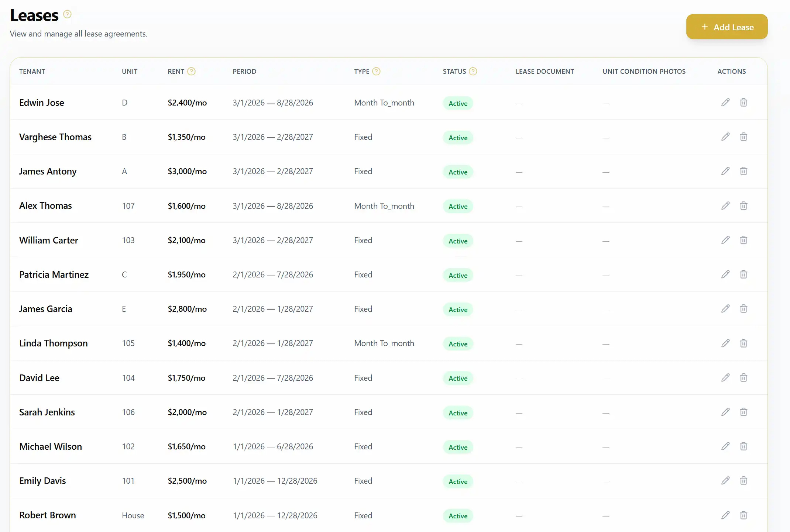Click the Active badge for David Lee

[457, 378]
